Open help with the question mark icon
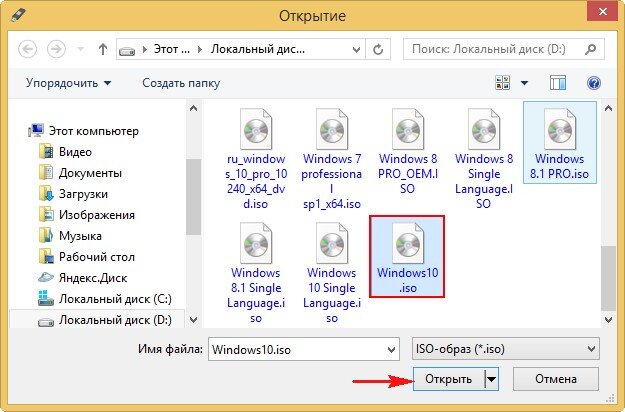This screenshot has height=412, width=625. click(x=594, y=83)
